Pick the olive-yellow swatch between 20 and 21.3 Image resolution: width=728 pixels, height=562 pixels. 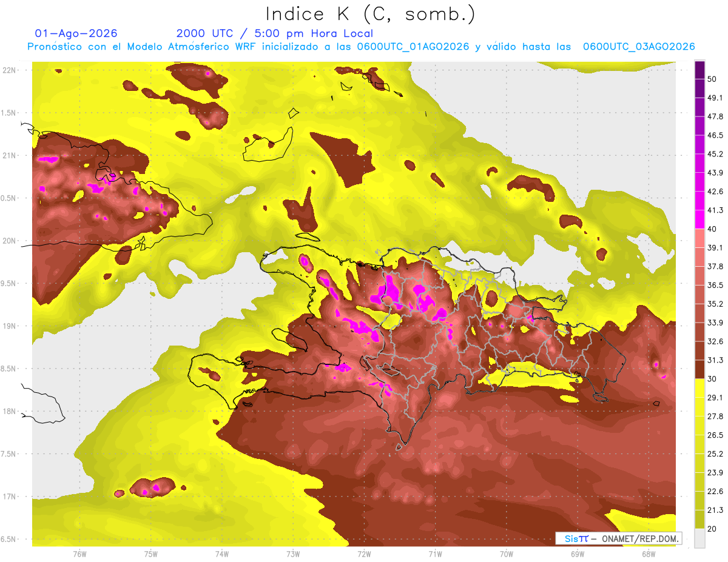[700, 520]
